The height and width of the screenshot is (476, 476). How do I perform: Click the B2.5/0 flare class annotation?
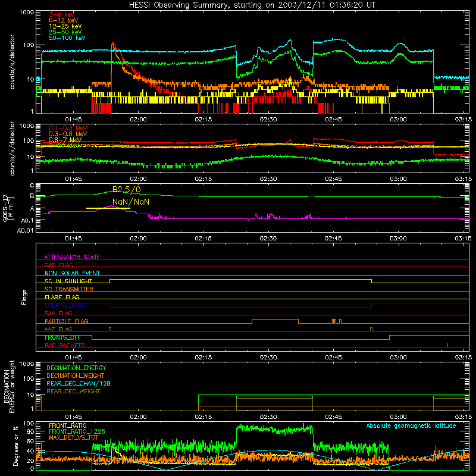coord(127,189)
